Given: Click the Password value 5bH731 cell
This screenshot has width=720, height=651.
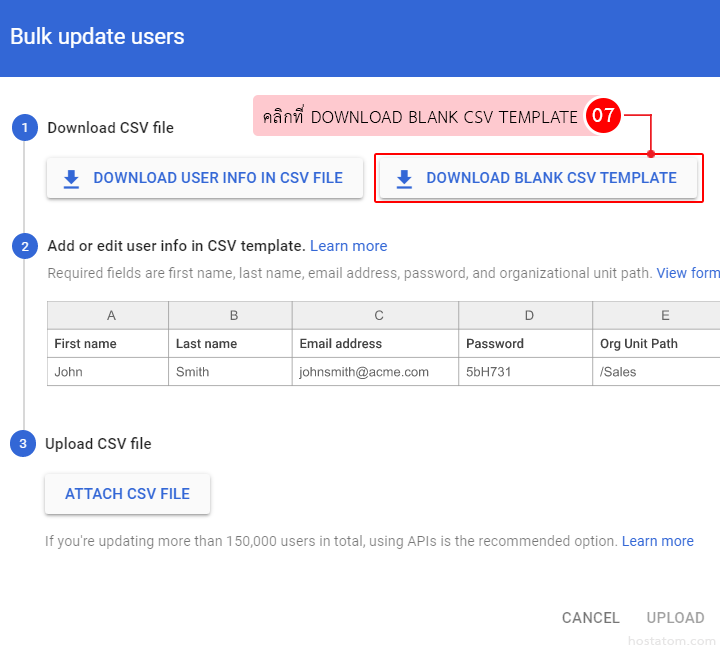Looking at the screenshot, I should pyautogui.click(x=489, y=372).
